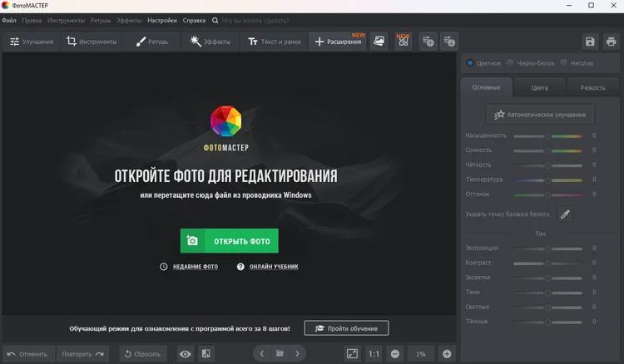Click the Чёткость slider
The image size is (624, 364).
(x=547, y=165)
